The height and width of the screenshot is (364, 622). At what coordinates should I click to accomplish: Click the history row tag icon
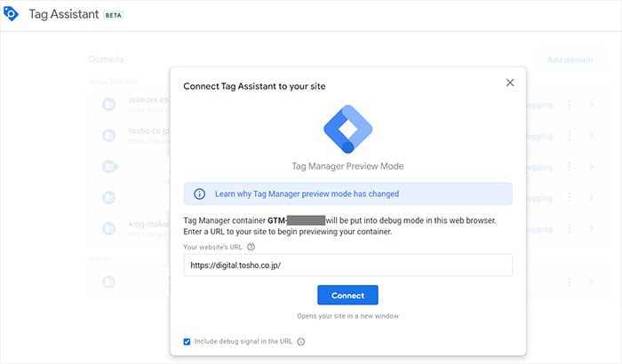pos(108,282)
